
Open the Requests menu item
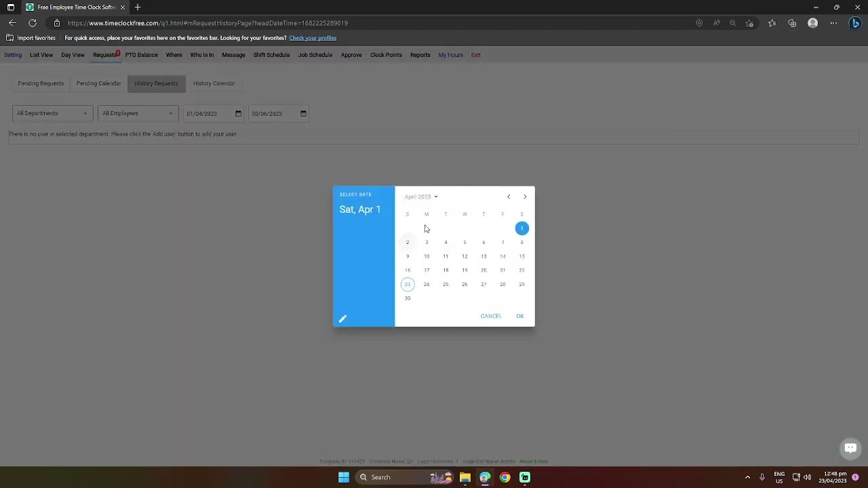[x=104, y=55]
